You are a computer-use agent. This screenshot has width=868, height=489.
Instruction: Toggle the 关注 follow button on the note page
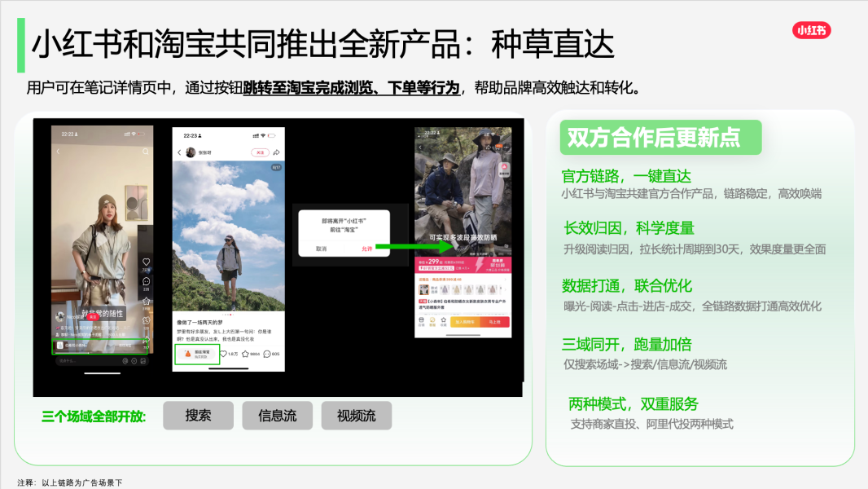[261, 152]
